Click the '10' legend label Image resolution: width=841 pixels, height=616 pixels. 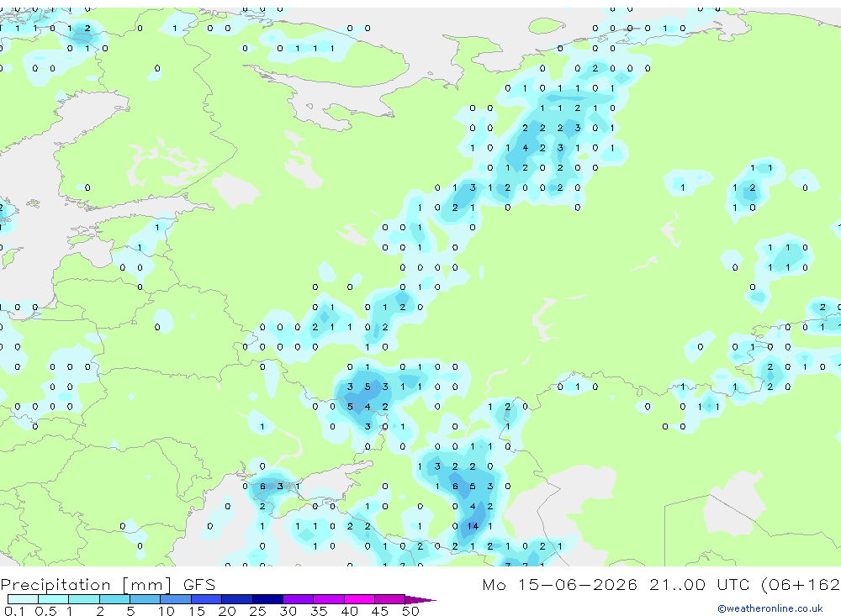point(167,611)
